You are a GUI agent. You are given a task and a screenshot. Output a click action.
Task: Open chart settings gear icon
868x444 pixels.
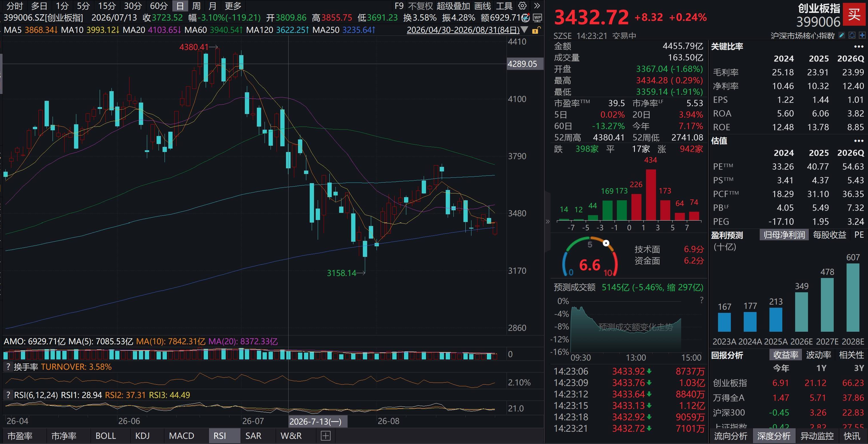tap(522, 6)
